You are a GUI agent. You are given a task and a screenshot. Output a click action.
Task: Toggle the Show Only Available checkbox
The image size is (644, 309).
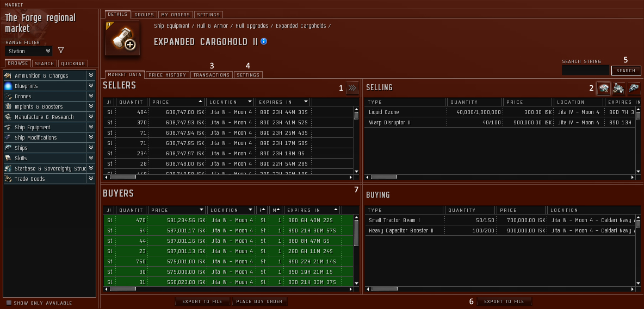9,303
